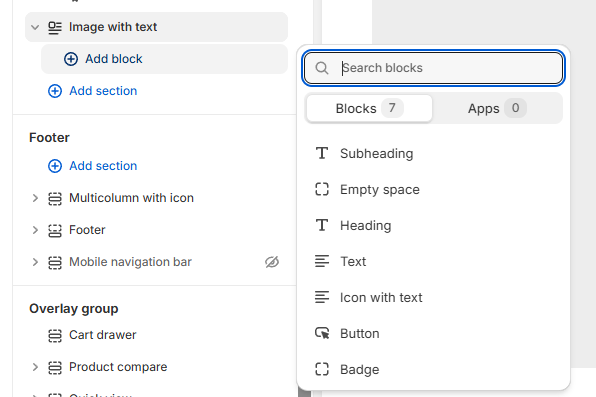Expand the Mobile navigation bar section
The height and width of the screenshot is (397, 596).
(x=35, y=262)
